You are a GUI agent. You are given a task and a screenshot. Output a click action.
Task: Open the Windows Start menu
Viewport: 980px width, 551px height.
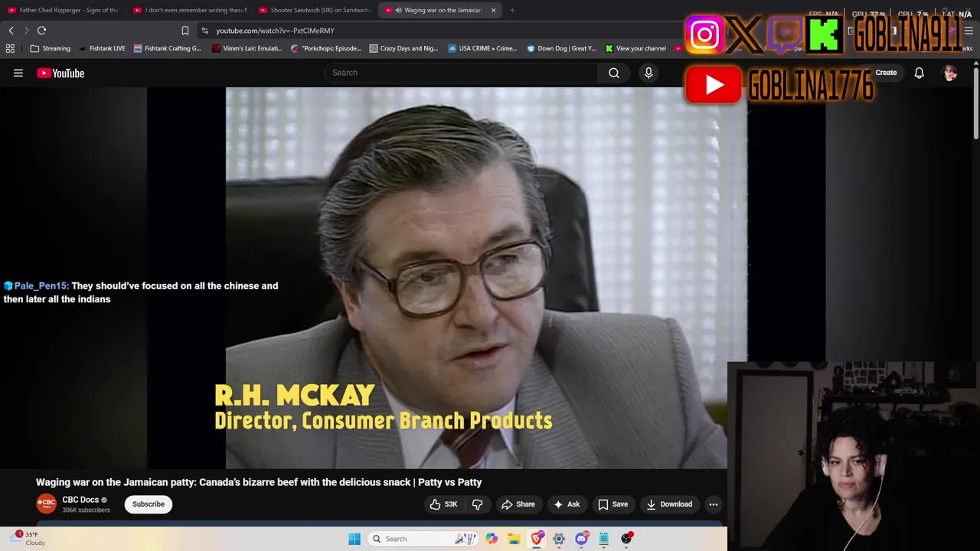tap(354, 539)
